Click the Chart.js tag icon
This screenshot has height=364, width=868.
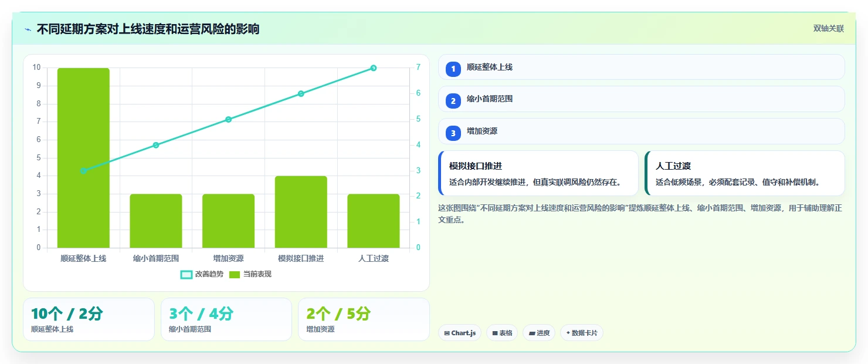point(447,333)
